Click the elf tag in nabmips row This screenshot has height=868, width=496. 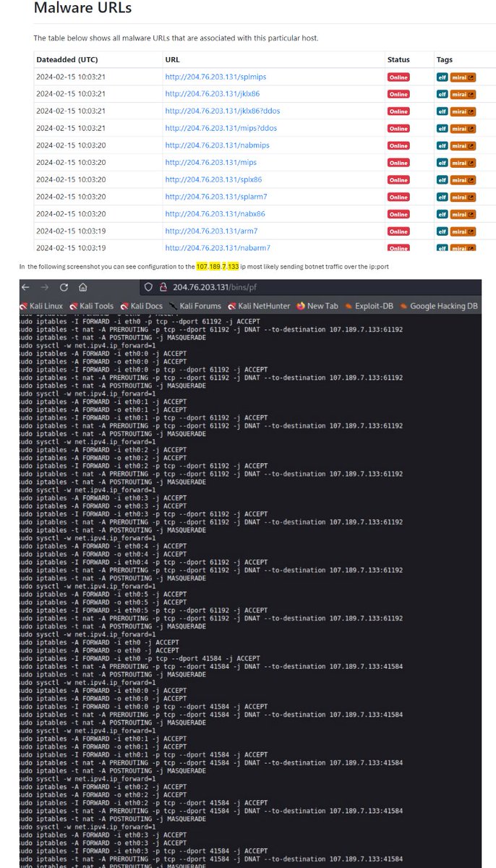pyautogui.click(x=441, y=145)
